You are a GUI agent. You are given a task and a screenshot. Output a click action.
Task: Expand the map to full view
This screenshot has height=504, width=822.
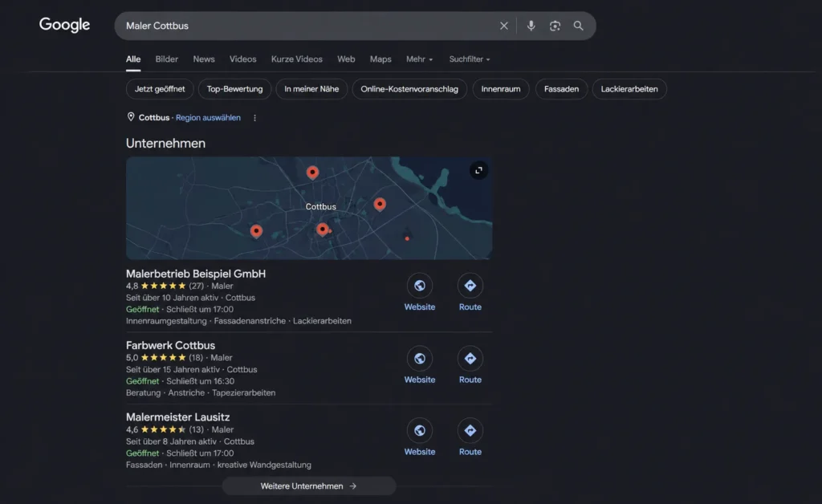(x=478, y=170)
